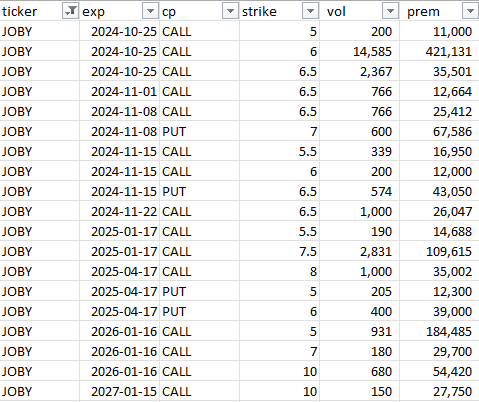The image size is (479, 402).
Task: Select the strike header cell
Action: [x=279, y=11]
